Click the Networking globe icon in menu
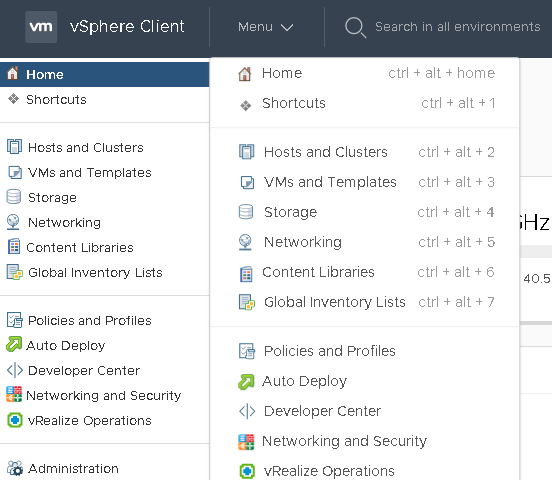The image size is (552, 480). 245,242
